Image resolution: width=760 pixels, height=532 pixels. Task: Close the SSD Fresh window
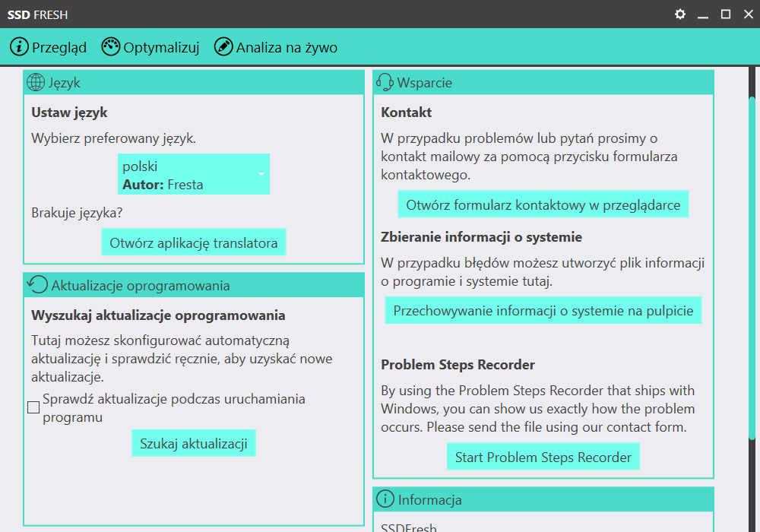coord(749,14)
